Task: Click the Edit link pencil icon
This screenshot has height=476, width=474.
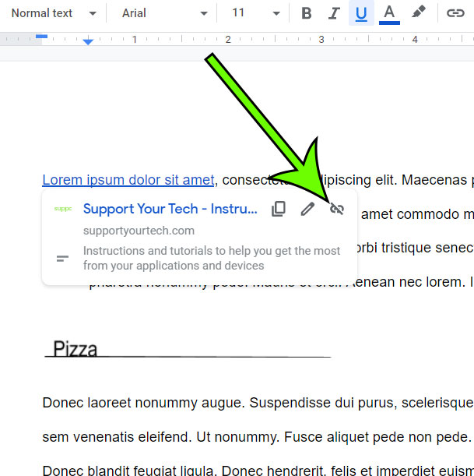Action: coord(307,209)
